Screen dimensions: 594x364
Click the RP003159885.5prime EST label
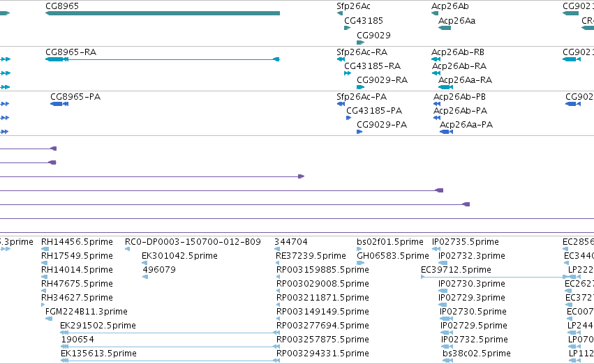(x=322, y=270)
